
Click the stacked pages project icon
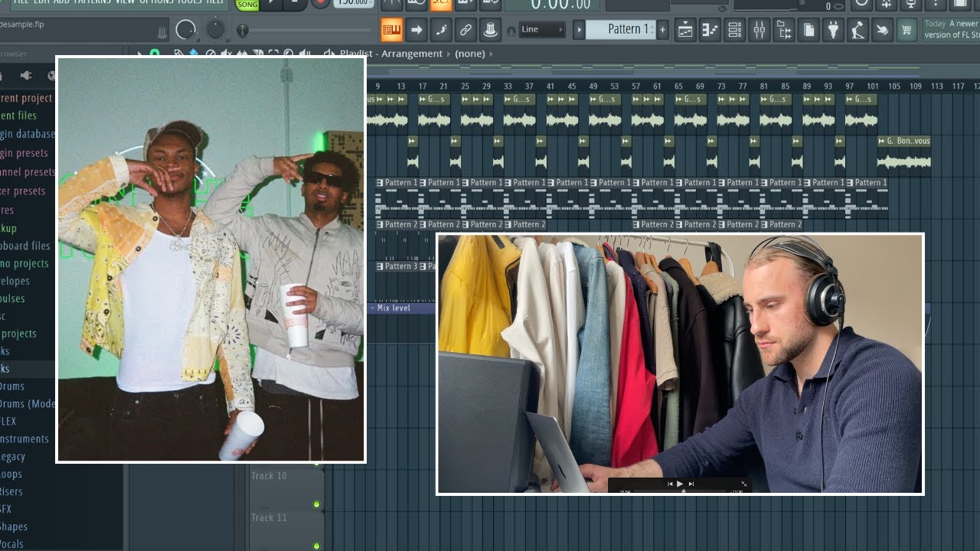tap(808, 31)
